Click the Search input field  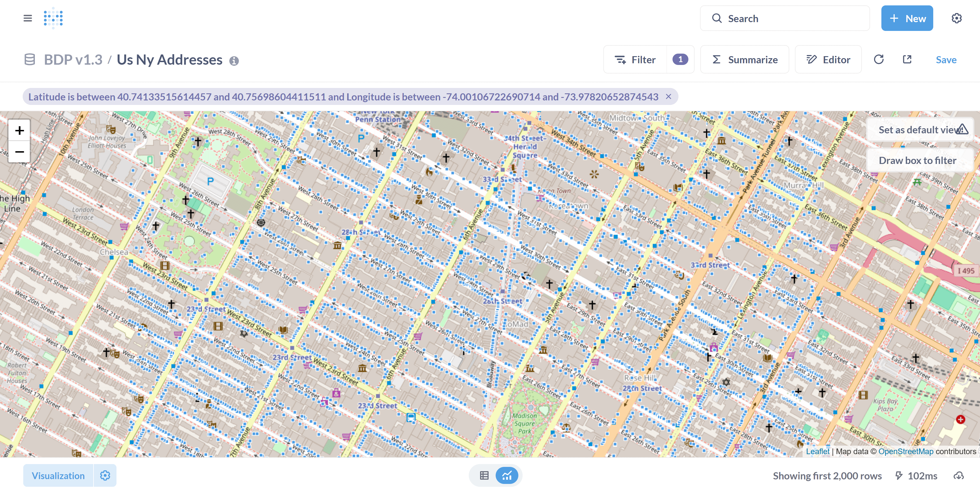785,18
